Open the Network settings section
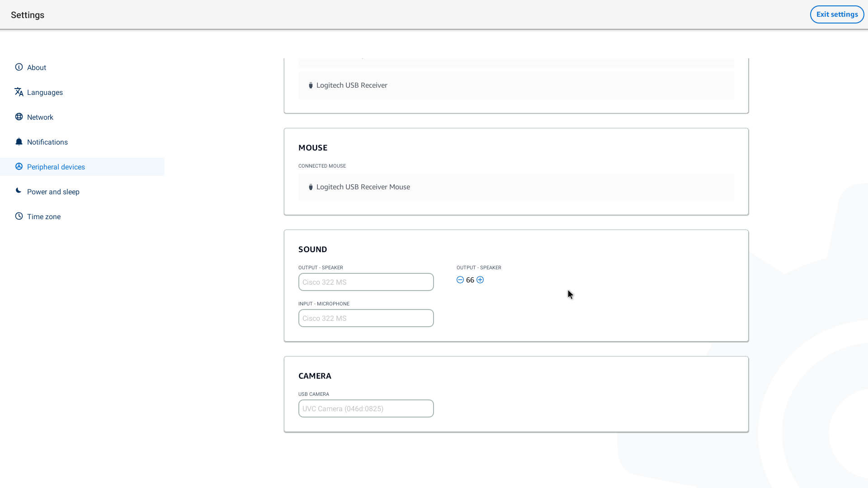Viewport: 868px width, 488px height. [x=40, y=117]
